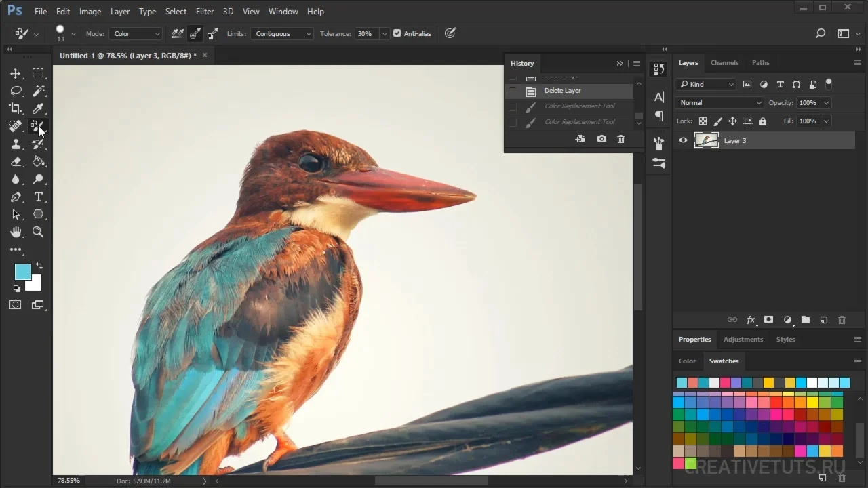Select the Hand tool
This screenshot has height=488, width=868.
click(x=16, y=232)
